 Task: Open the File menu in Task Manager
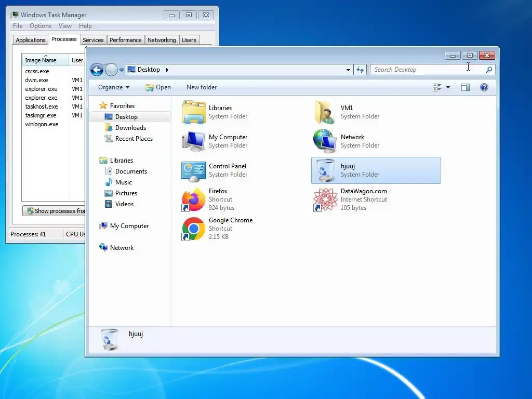click(18, 26)
